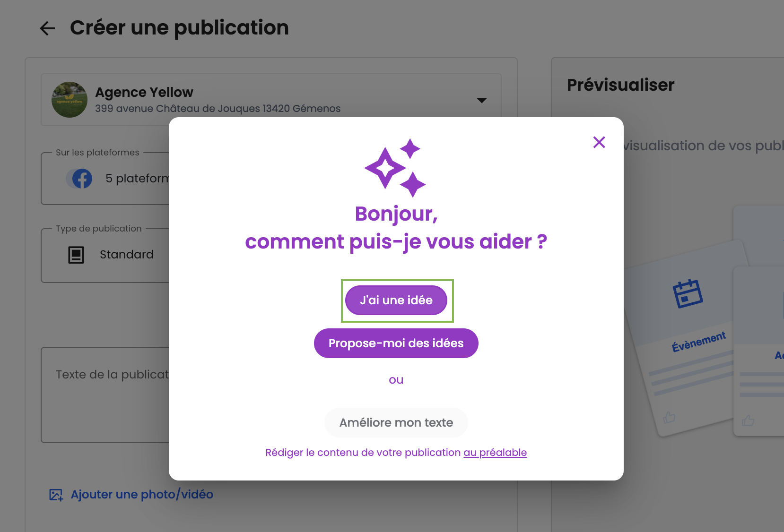The height and width of the screenshot is (532, 784).
Task: Click the thumbs-up icon on rightmost card
Action: [748, 420]
